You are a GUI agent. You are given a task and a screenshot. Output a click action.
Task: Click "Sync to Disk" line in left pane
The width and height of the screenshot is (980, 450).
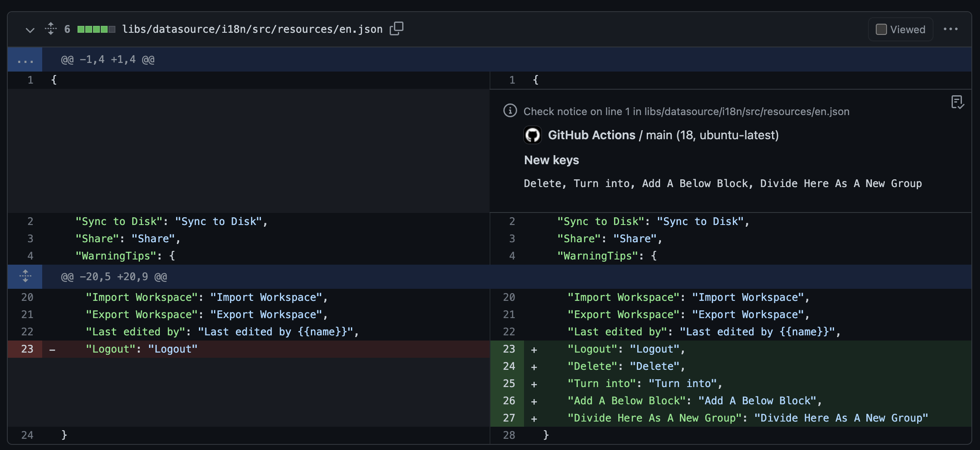click(266, 221)
